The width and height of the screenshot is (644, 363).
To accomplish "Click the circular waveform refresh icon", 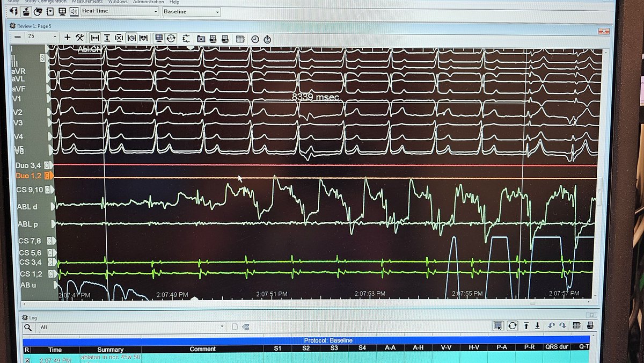I will tap(171, 38).
